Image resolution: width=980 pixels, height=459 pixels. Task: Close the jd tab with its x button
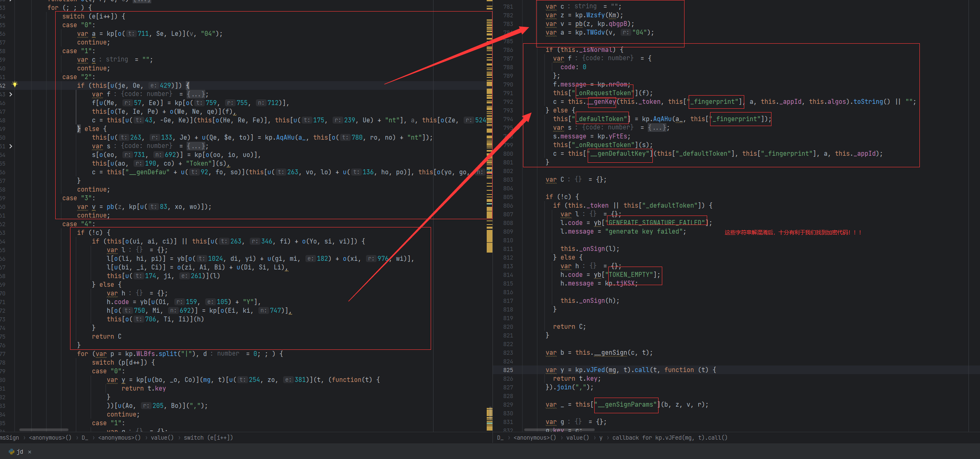click(x=29, y=452)
